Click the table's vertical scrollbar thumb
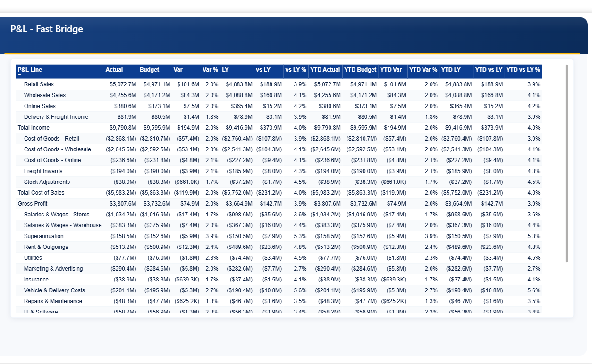Screen dimensions: 592x364 tap(567, 163)
